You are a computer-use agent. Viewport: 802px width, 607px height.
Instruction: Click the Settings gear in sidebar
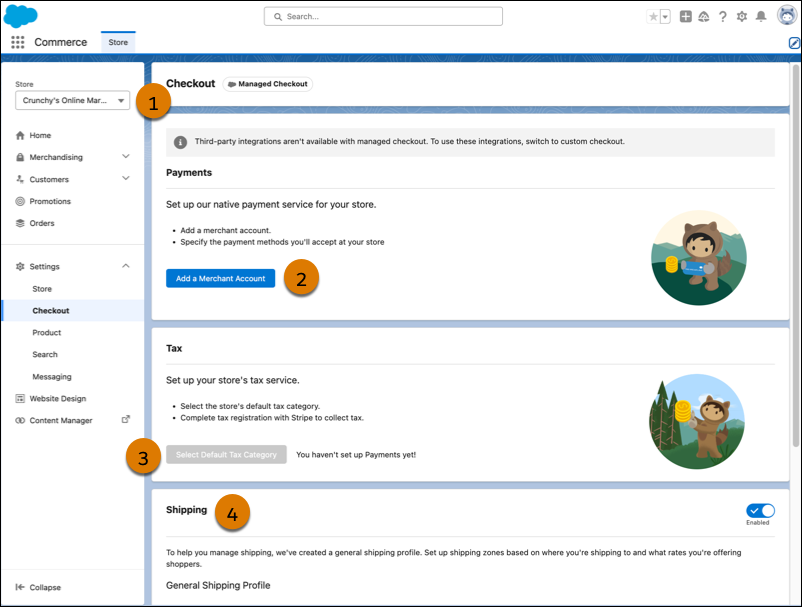coord(20,266)
